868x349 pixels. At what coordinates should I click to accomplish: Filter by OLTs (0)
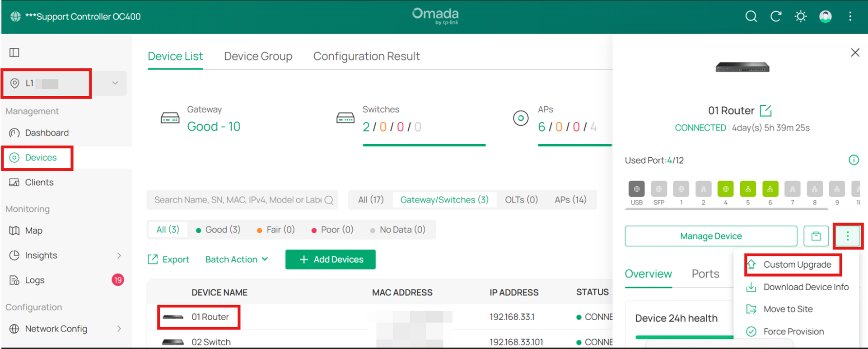[521, 200]
